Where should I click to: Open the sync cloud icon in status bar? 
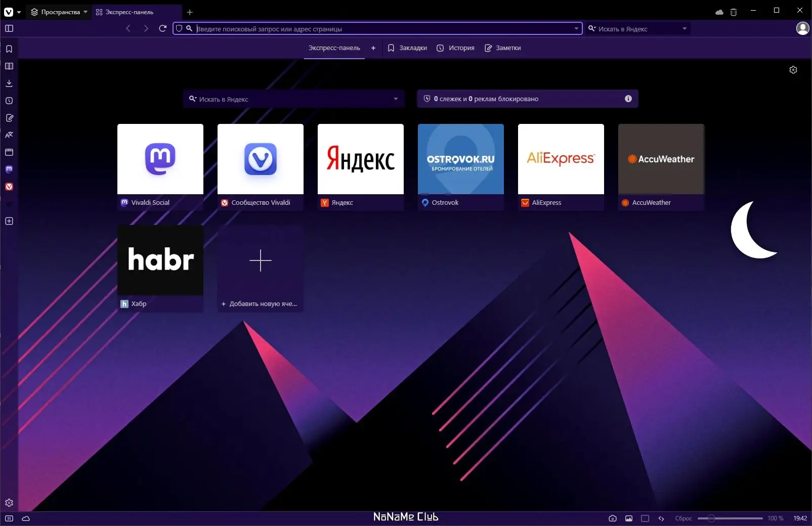pyautogui.click(x=26, y=518)
